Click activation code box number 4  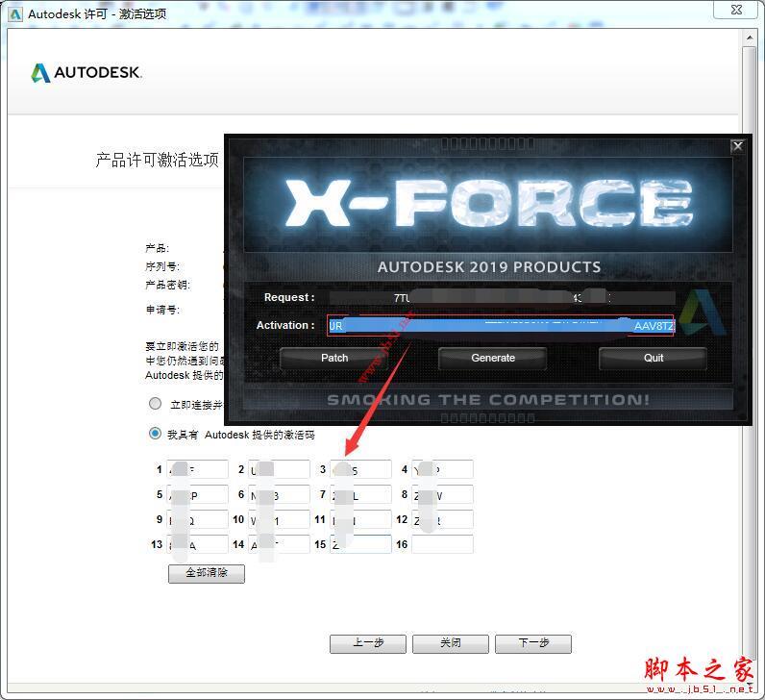click(x=442, y=469)
